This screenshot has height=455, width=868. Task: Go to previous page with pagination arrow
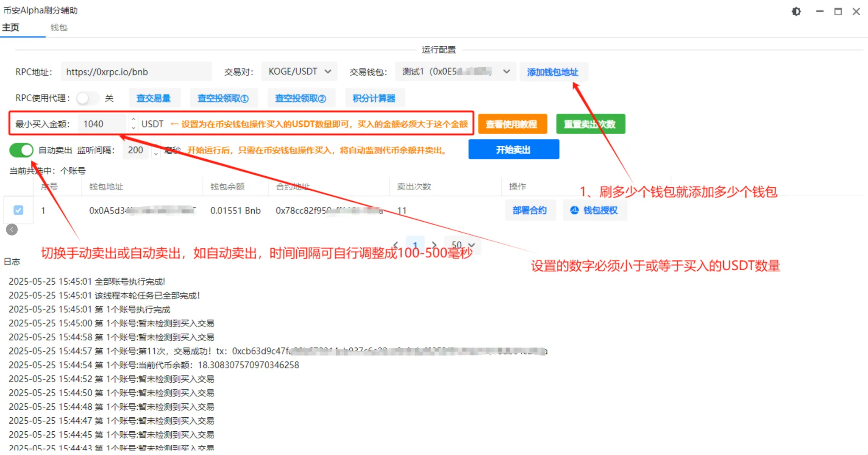(396, 245)
